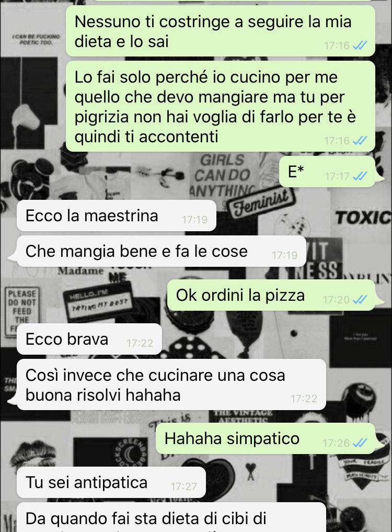Tap the 'E*' correction message
The width and height of the screenshot is (392, 532).
pos(327,172)
